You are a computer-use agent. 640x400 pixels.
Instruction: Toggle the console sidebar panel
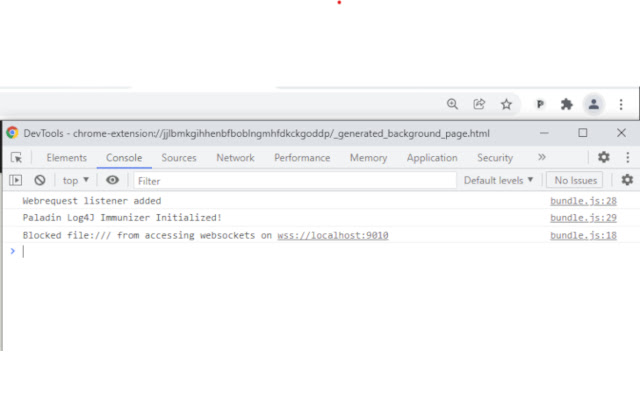coord(16,180)
